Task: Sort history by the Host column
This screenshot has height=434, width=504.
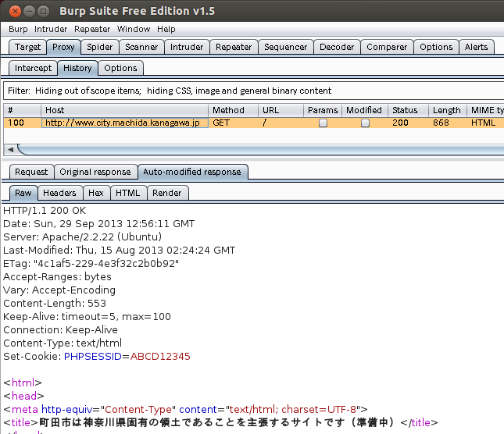Action: [124, 110]
